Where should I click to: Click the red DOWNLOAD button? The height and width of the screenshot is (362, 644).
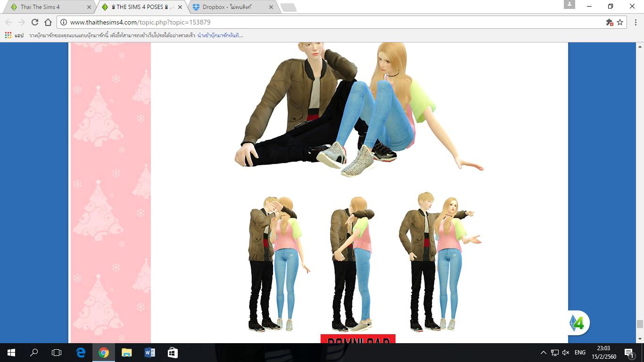pyautogui.click(x=358, y=339)
